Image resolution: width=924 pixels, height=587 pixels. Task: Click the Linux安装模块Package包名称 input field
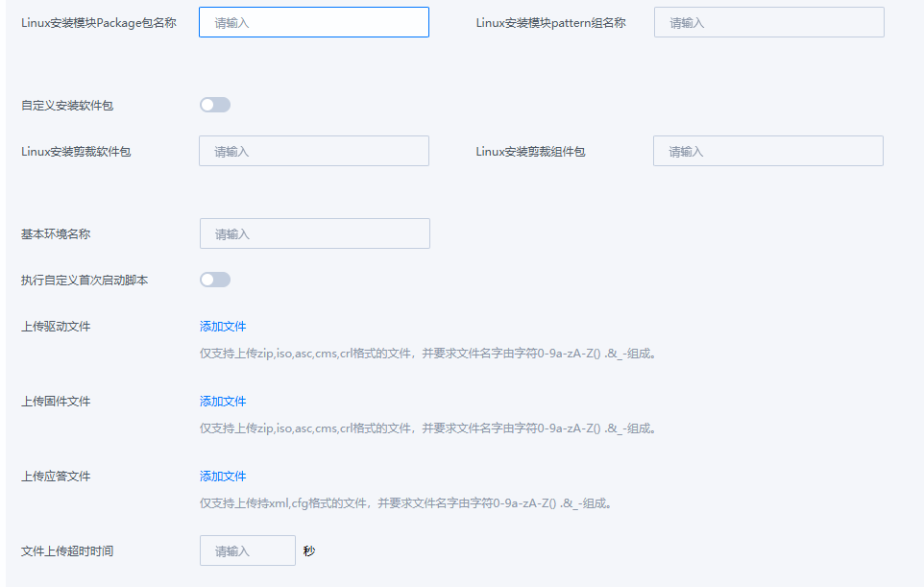pyautogui.click(x=313, y=22)
